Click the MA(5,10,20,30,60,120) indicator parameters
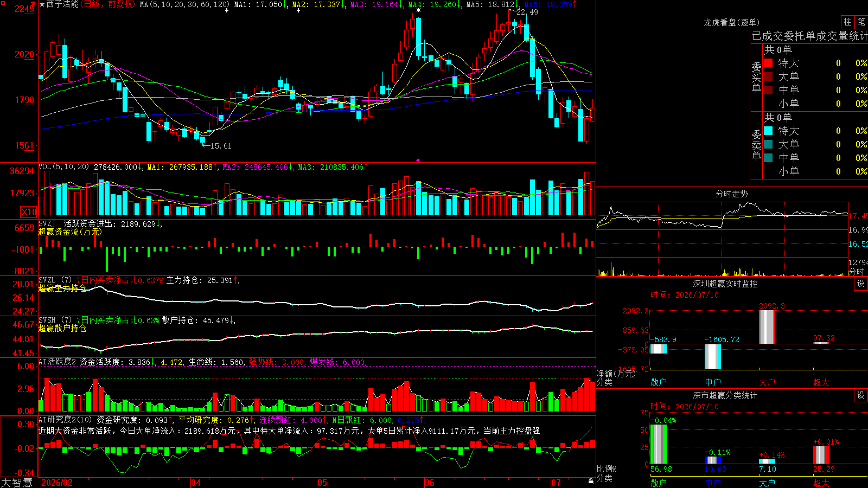This screenshot has width=868, height=488. (x=184, y=4)
